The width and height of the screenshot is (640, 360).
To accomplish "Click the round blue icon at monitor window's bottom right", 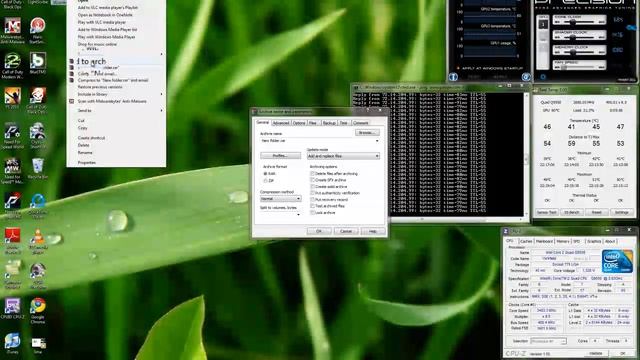I will coord(526,77).
